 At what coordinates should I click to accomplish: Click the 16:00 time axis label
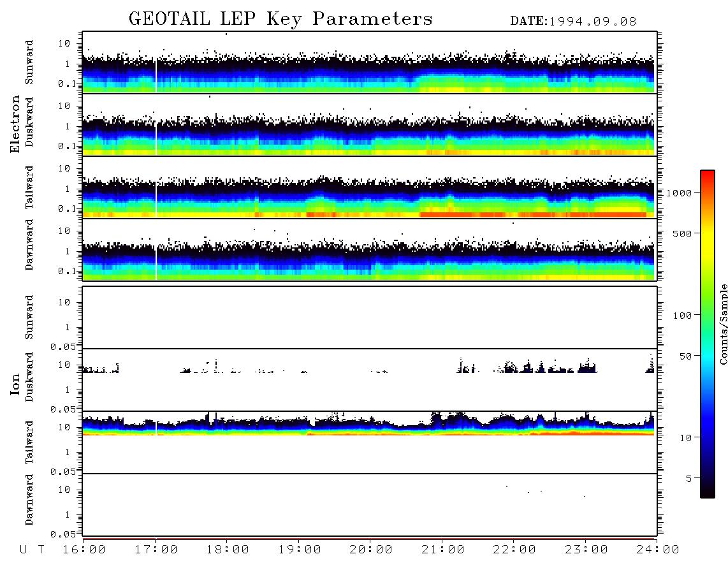84,550
